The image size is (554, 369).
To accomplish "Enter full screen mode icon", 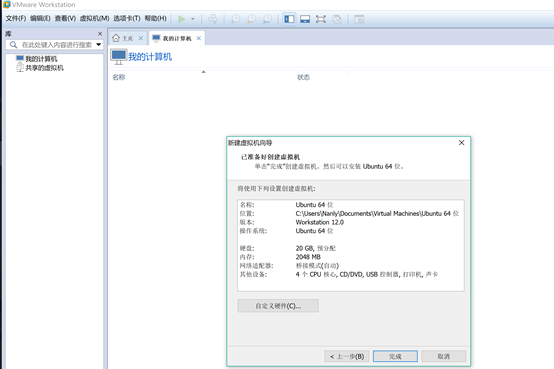I will pos(321,19).
